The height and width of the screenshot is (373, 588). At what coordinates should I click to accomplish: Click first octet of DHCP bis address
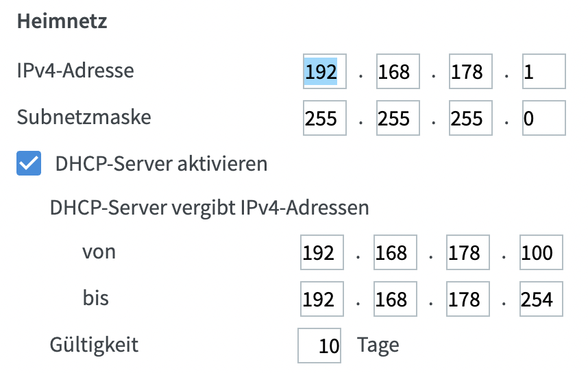pyautogui.click(x=321, y=299)
